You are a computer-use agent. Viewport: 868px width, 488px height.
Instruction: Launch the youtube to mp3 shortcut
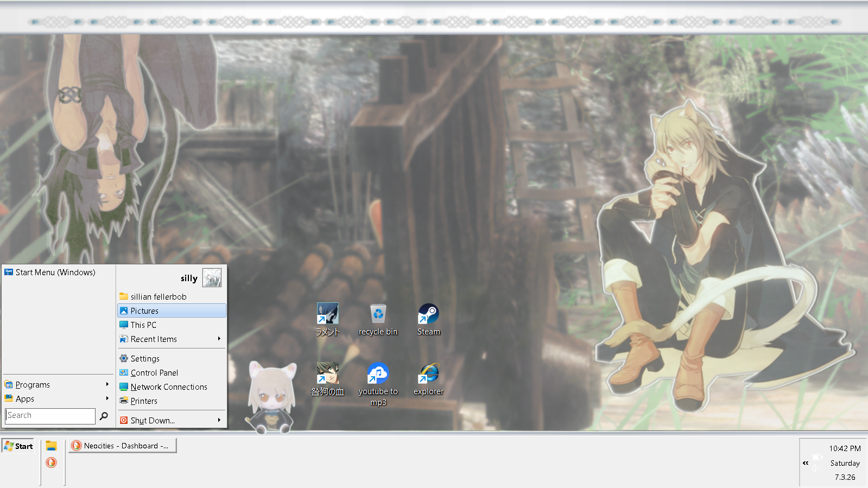(x=378, y=374)
